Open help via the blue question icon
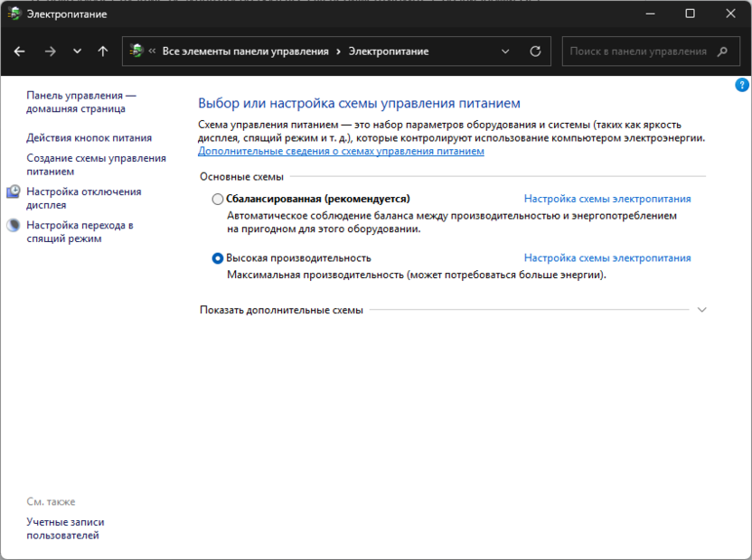This screenshot has width=752, height=560. click(742, 85)
